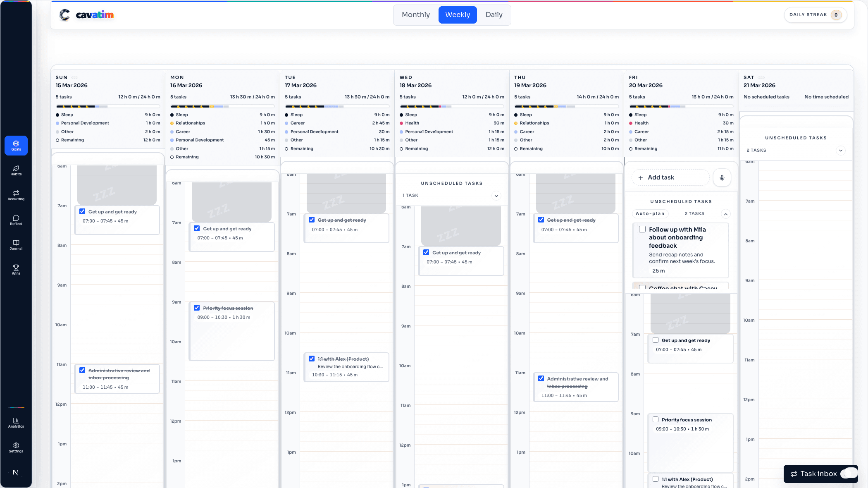This screenshot has height=488, width=868.
Task: Open the Settings gear icon
Action: tap(16, 447)
